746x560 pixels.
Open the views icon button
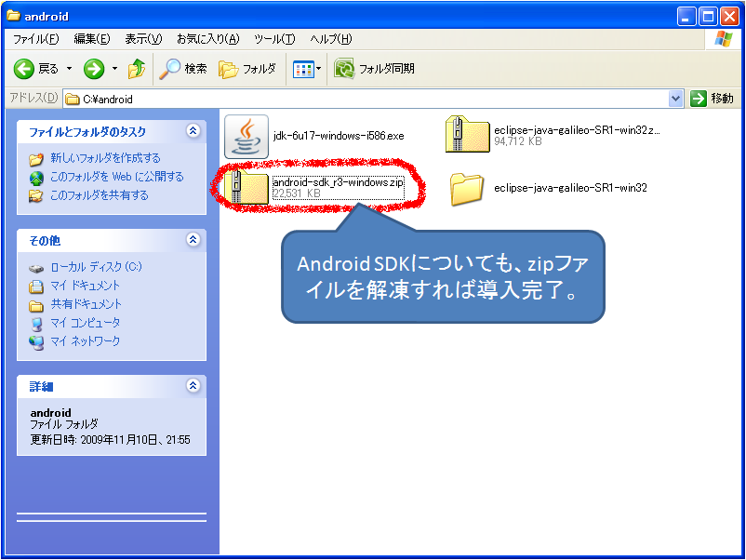303,70
